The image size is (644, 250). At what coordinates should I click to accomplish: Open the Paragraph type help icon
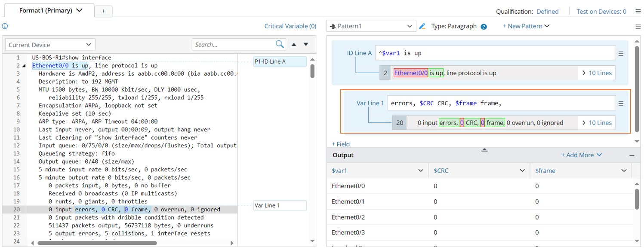484,27
